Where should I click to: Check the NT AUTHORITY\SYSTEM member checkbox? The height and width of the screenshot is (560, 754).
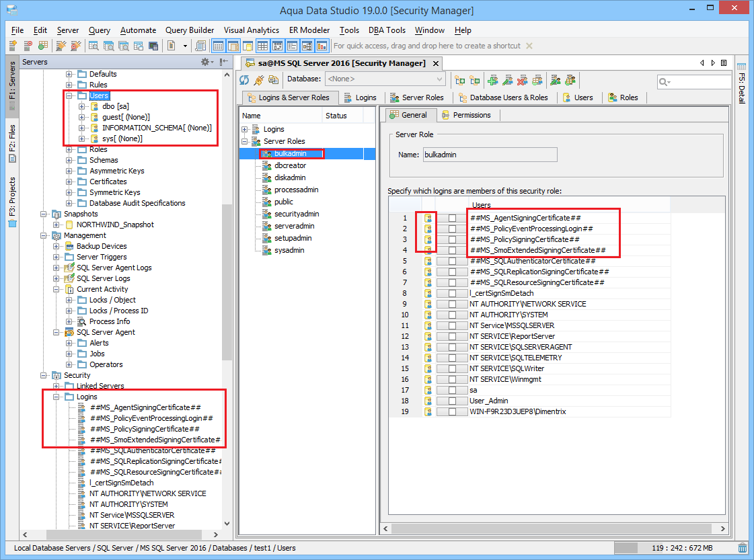[452, 315]
